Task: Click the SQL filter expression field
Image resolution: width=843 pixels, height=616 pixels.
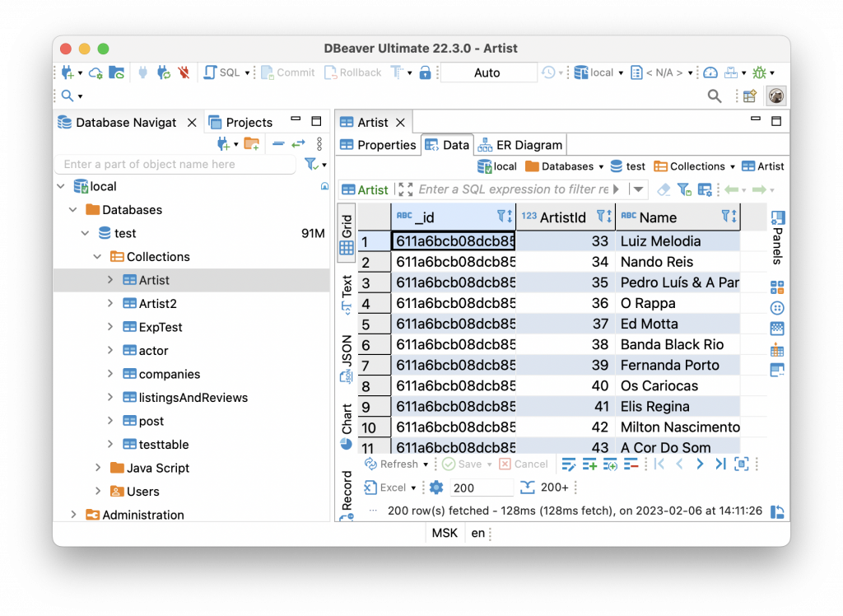Action: tap(514, 189)
